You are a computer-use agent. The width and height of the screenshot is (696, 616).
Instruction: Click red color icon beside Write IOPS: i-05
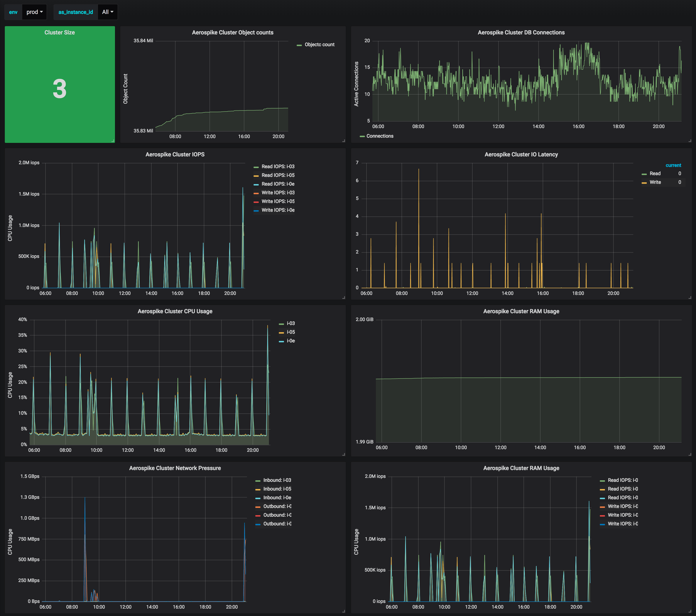256,202
